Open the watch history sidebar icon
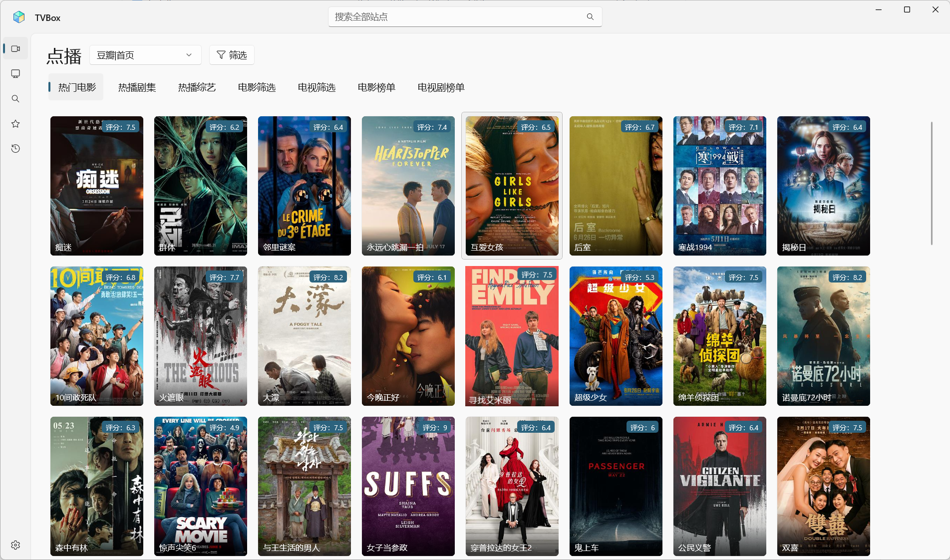 pyautogui.click(x=15, y=149)
